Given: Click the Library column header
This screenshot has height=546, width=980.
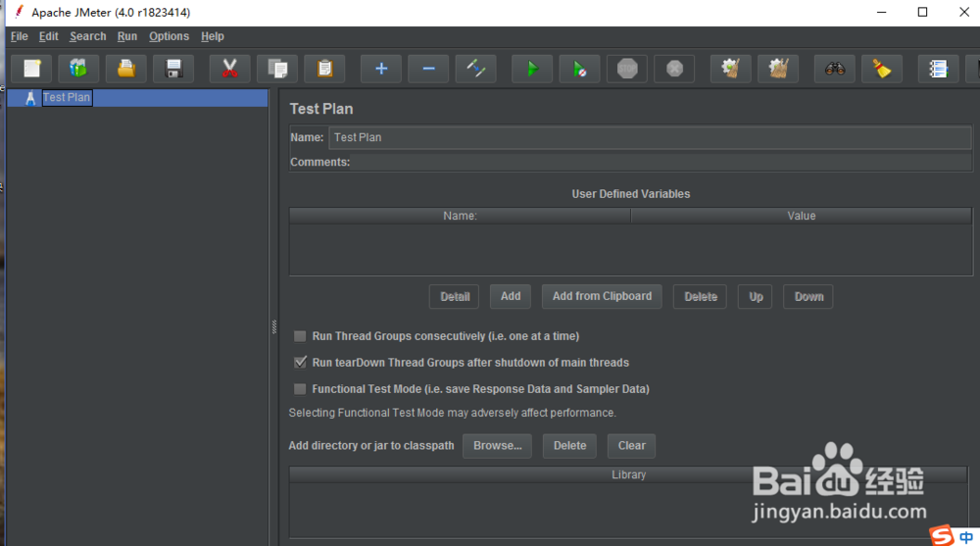Looking at the screenshot, I should (x=629, y=474).
